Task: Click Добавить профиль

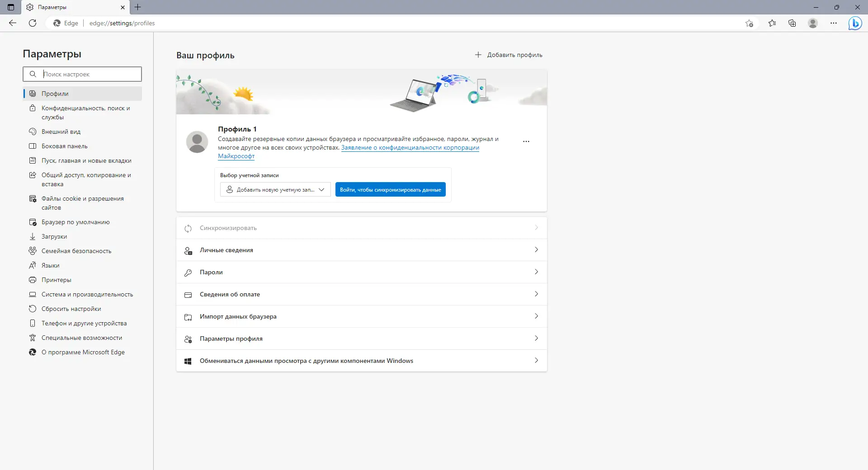Action: (x=509, y=55)
